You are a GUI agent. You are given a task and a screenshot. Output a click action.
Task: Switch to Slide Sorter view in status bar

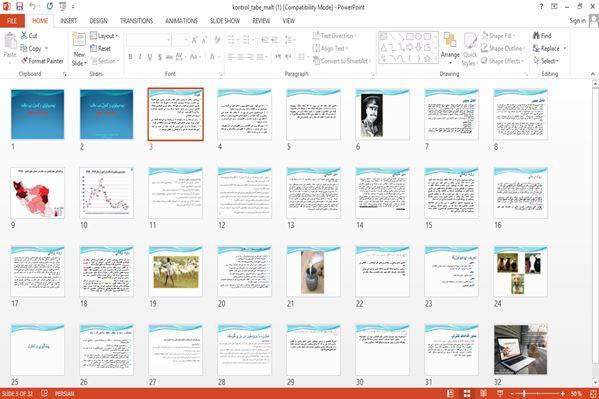[467, 393]
